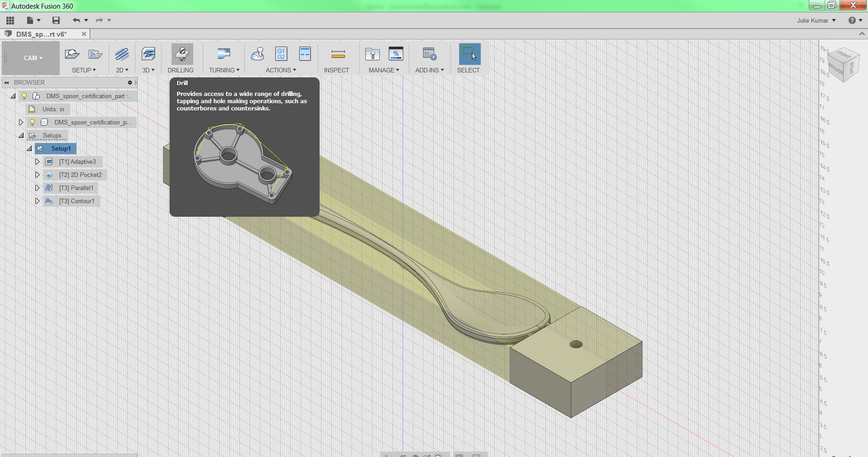Screen dimensions: 868x457
Task: Activate the Select tool icon
Action: (x=470, y=54)
